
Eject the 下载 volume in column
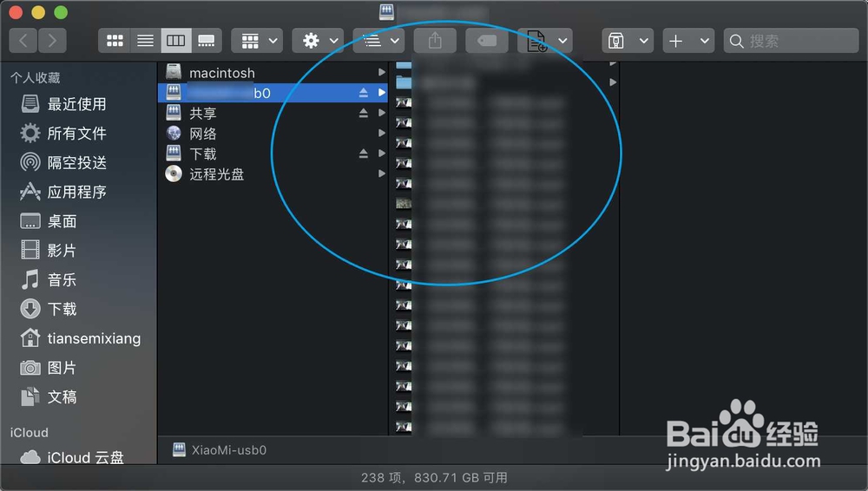363,154
